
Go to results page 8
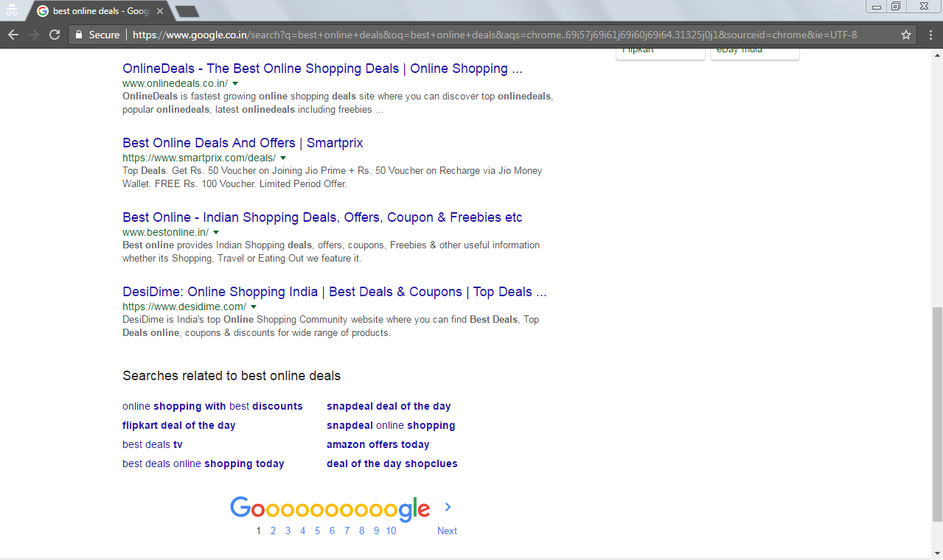coord(361,531)
